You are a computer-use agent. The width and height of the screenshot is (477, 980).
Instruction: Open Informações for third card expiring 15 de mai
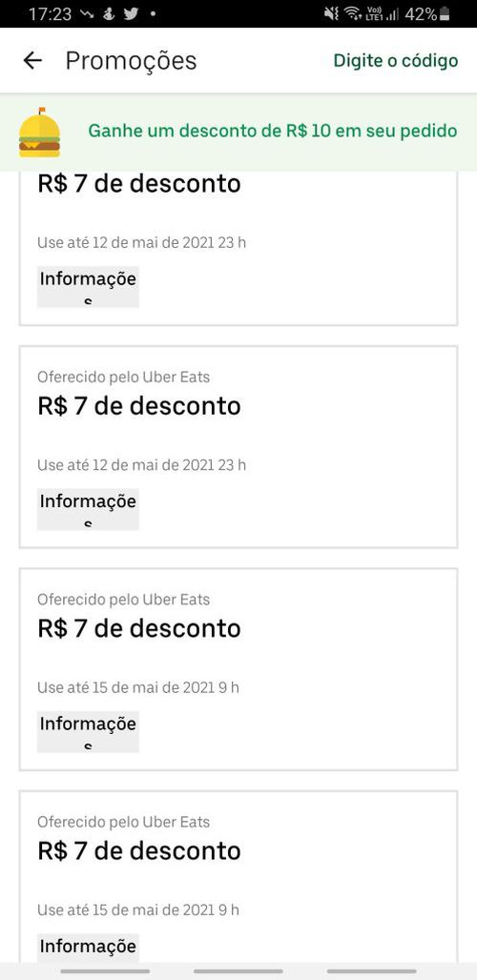click(x=88, y=732)
